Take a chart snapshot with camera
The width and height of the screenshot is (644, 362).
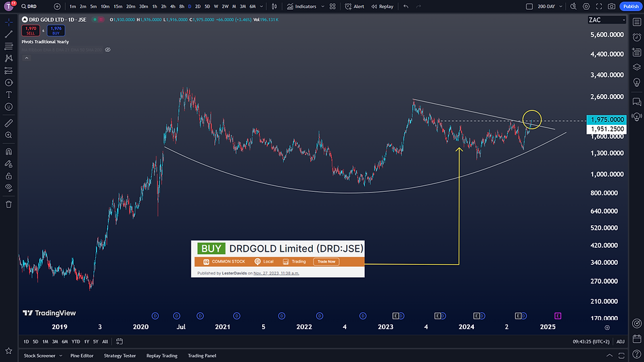point(612,6)
